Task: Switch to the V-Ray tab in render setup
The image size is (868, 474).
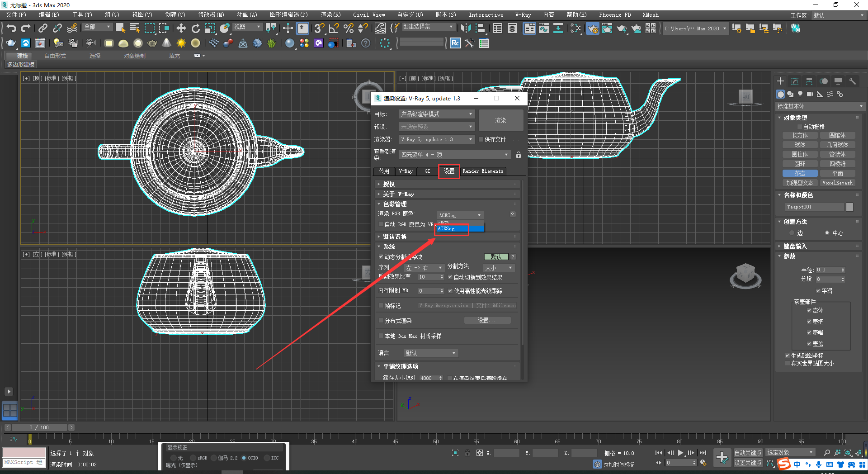Action: 406,171
